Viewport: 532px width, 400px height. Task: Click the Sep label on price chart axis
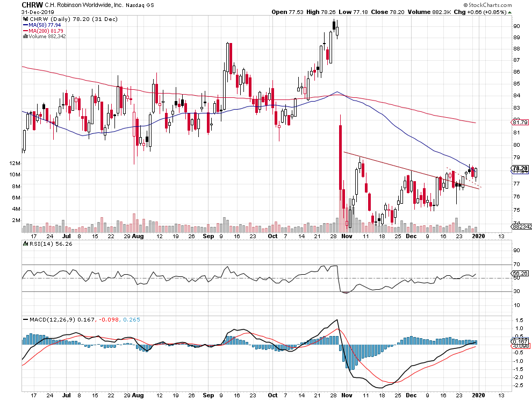click(209, 236)
